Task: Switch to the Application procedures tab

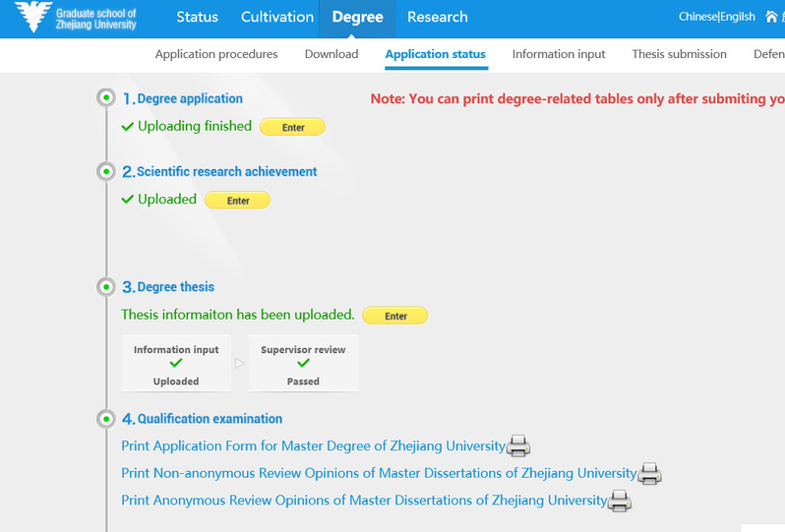Action: point(216,54)
